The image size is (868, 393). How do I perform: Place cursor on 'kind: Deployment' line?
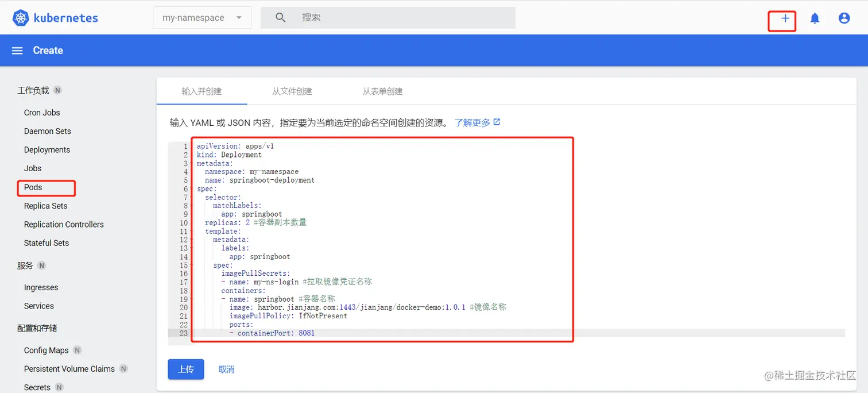click(229, 155)
